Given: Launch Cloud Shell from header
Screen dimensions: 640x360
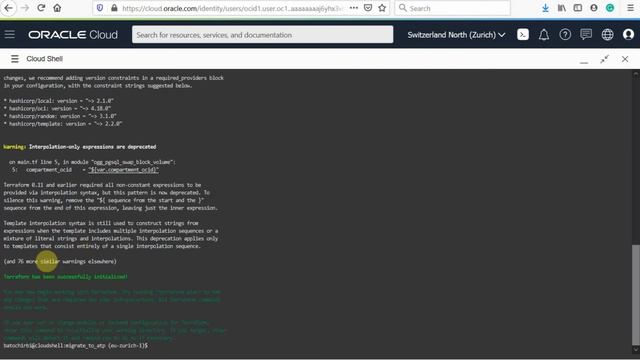Looking at the screenshot, I should point(523,35).
